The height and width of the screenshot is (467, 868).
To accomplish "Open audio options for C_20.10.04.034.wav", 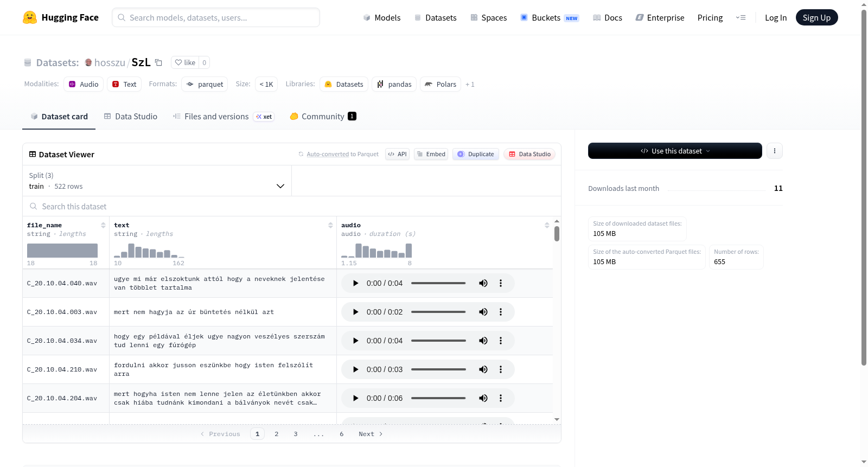I will point(501,341).
